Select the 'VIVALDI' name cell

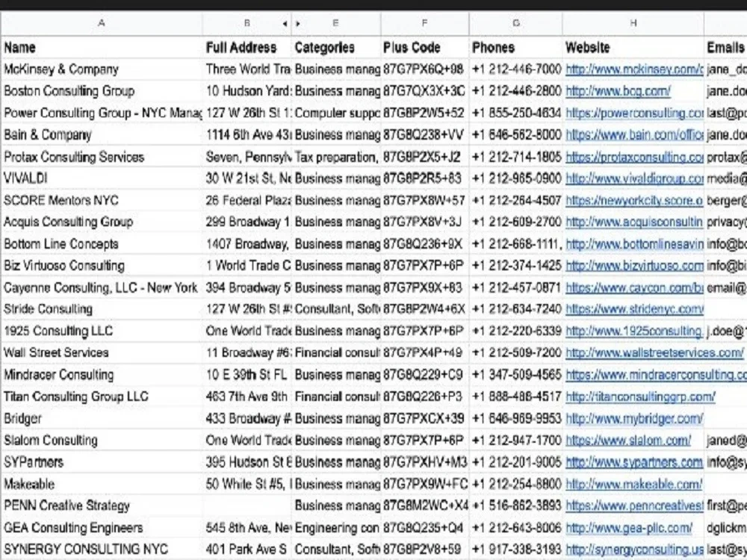pyautogui.click(x=102, y=178)
